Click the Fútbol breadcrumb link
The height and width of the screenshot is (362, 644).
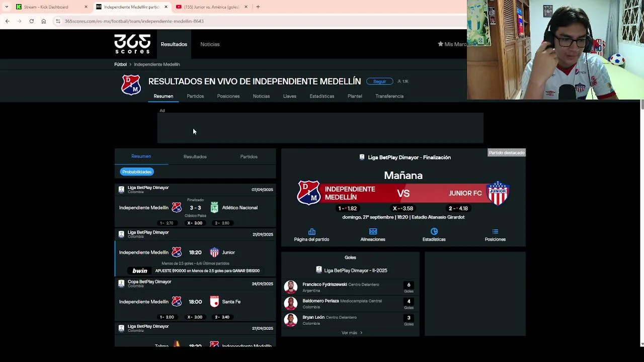120,64
